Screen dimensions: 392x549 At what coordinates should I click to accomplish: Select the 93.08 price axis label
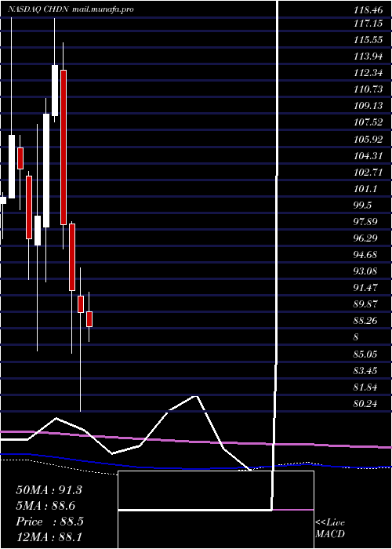click(x=365, y=271)
